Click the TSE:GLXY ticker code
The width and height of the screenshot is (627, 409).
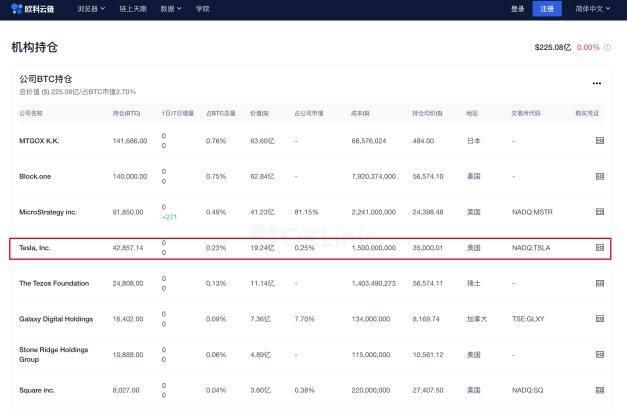[x=528, y=319]
